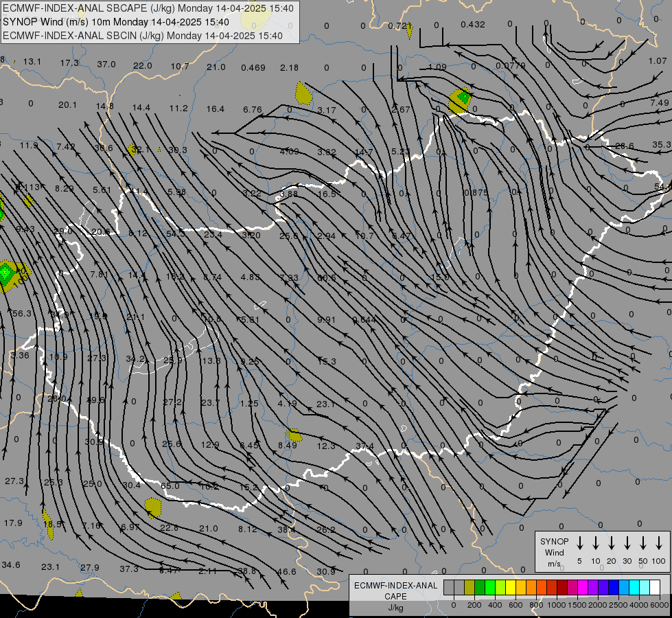Click the grid value 0.432
The width and height of the screenshot is (672, 618).
click(x=473, y=25)
